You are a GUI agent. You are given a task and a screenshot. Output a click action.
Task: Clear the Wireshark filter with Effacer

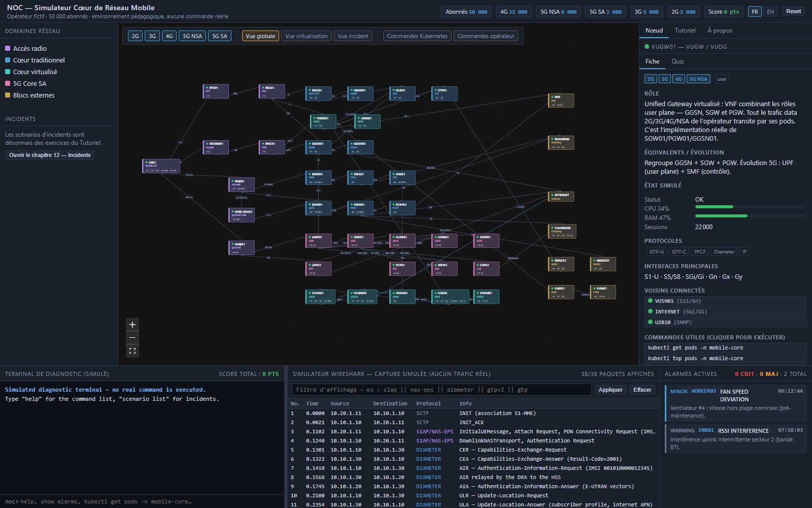642,390
